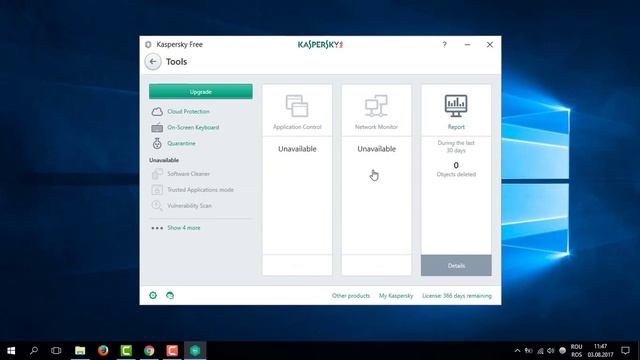Click the Network Monitor label
Screen dimensions: 640x360
[376, 127]
